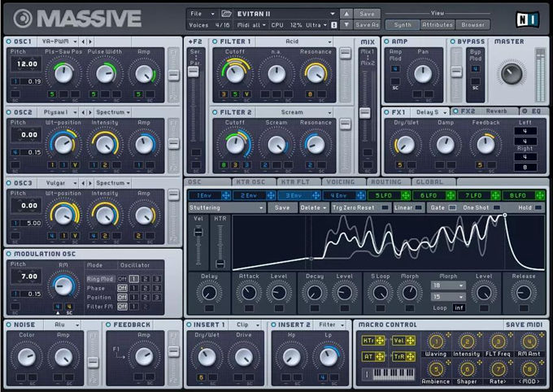This screenshot has height=392, width=553.
Task: Click macro knob 5 Ambience
Action: (x=436, y=369)
